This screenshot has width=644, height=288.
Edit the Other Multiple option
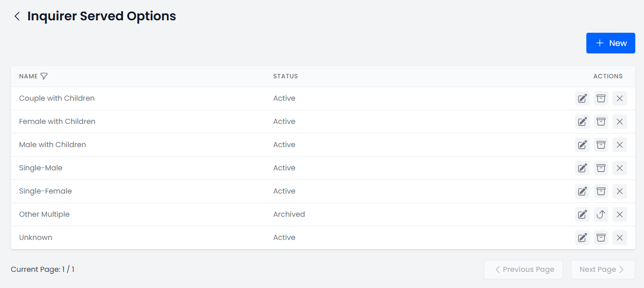pos(582,215)
